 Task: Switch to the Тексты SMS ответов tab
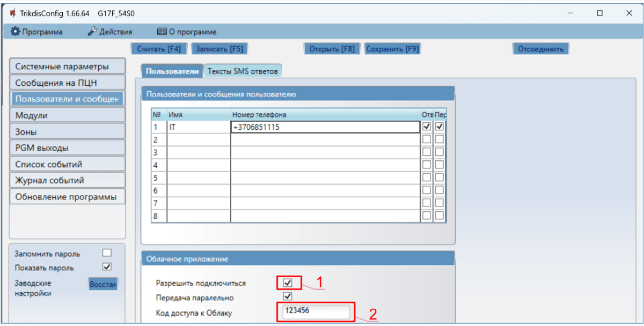click(x=243, y=71)
